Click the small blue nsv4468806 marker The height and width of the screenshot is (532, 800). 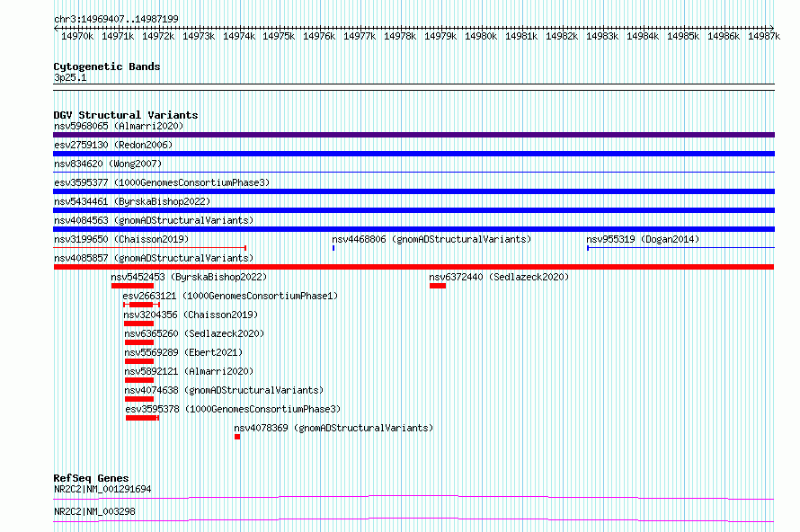tap(333, 248)
